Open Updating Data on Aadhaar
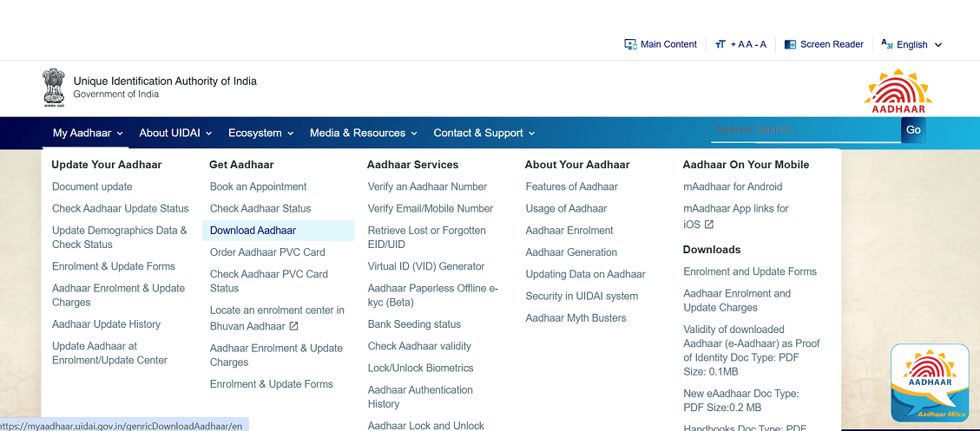This screenshot has height=431, width=980. coord(586,274)
